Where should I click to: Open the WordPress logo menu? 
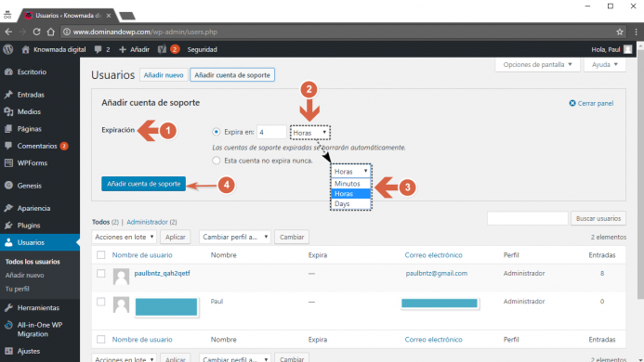pos(8,49)
